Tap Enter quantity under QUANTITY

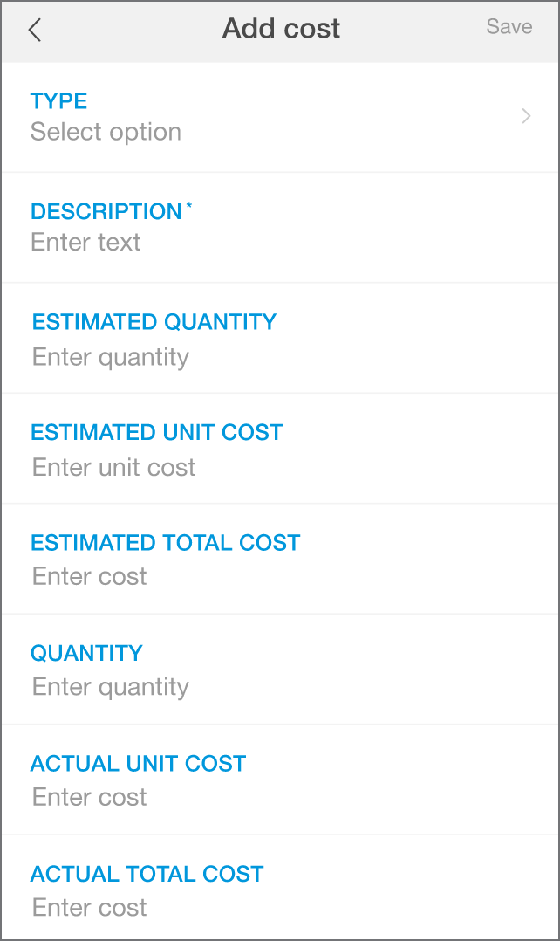pos(110,686)
